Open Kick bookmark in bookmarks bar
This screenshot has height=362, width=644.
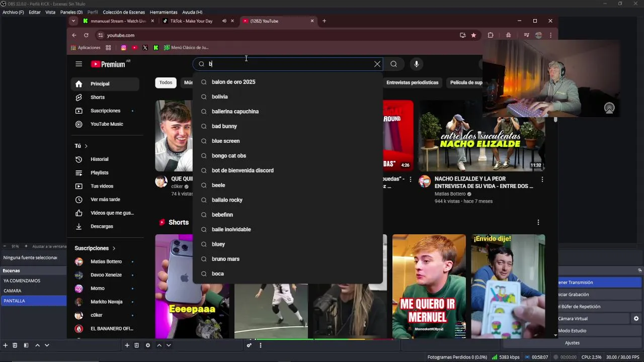coord(155,48)
